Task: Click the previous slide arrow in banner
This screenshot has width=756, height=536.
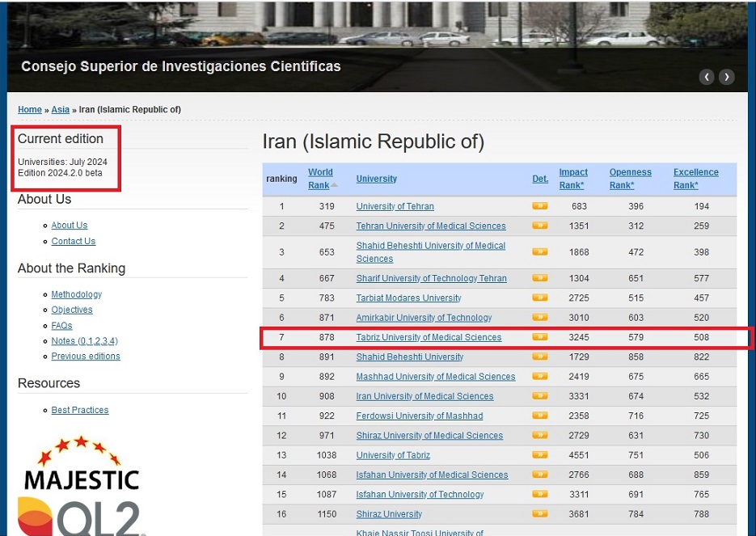Action: click(707, 77)
